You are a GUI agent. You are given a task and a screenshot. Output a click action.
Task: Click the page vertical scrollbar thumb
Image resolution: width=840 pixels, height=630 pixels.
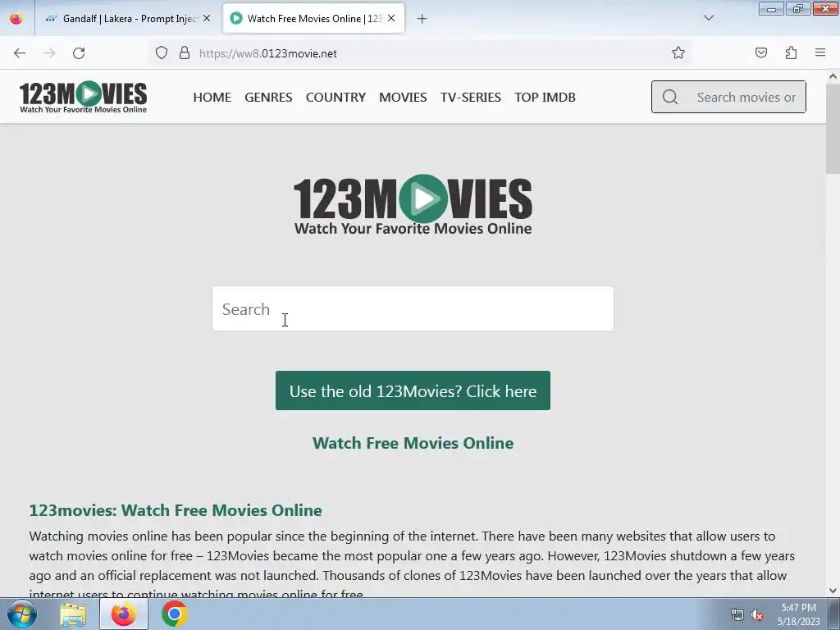pos(833,129)
